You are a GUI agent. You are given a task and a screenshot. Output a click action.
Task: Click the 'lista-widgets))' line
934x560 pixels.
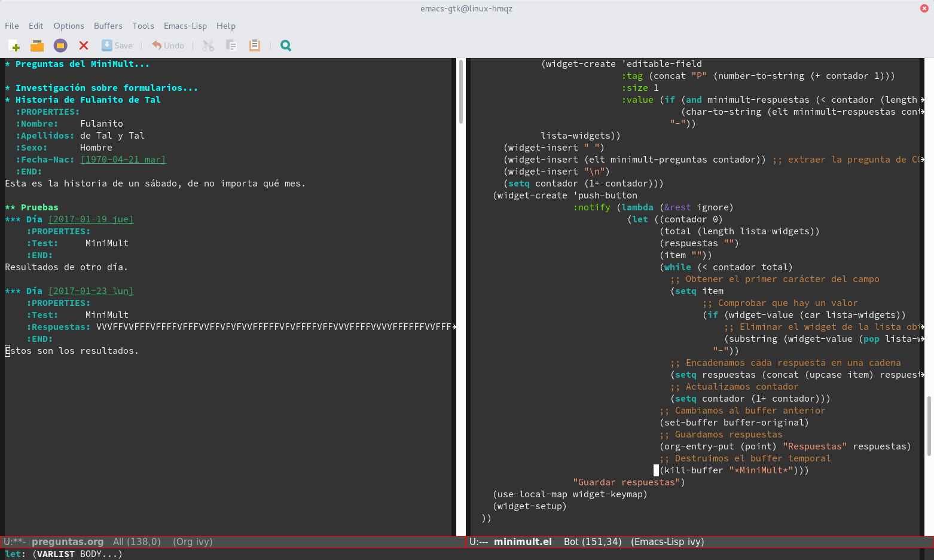[581, 136]
